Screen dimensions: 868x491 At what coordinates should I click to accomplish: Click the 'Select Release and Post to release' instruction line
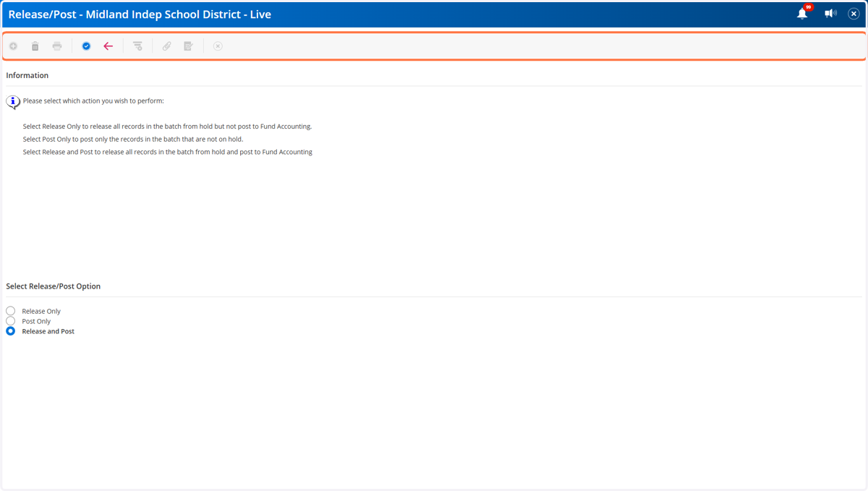point(168,152)
